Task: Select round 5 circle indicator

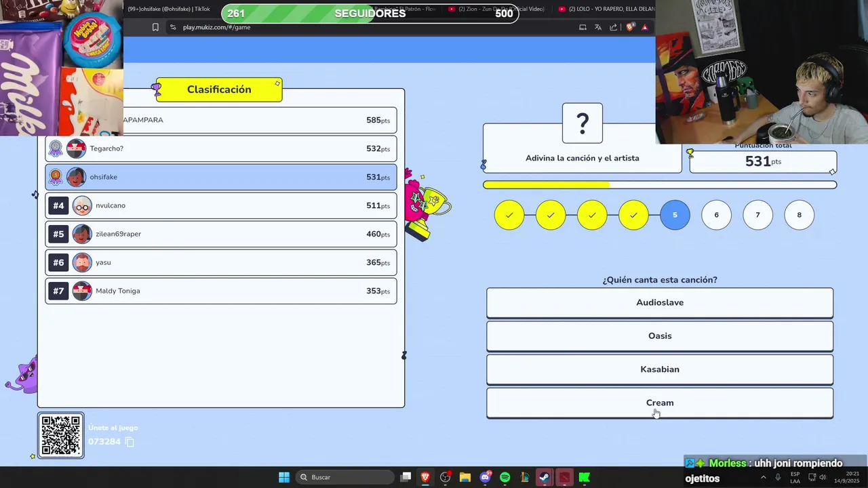Action: pyautogui.click(x=675, y=215)
